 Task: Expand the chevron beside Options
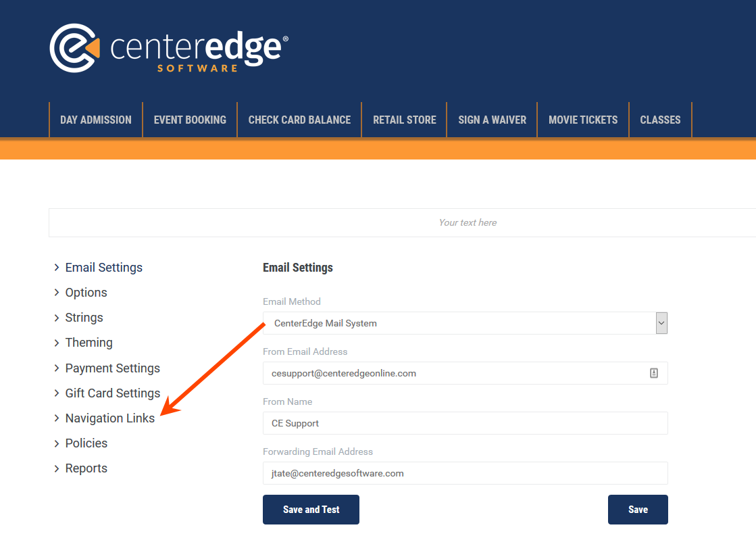(56, 293)
